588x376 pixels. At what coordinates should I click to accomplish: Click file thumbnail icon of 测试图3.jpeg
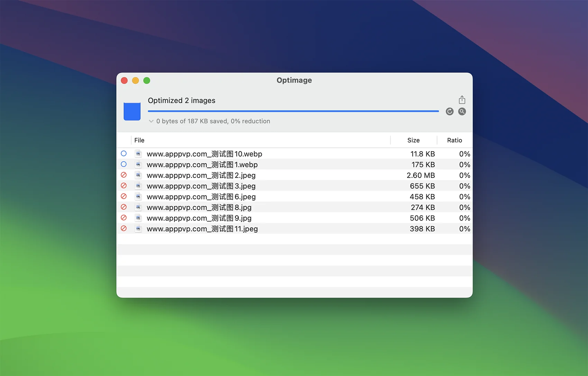click(x=138, y=186)
